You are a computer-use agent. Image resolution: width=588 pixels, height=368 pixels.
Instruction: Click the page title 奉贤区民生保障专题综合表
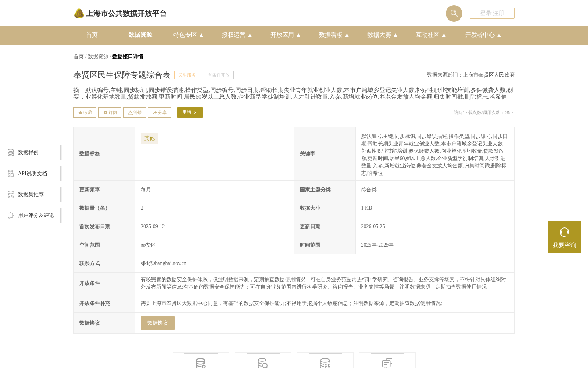pyautogui.click(x=122, y=75)
